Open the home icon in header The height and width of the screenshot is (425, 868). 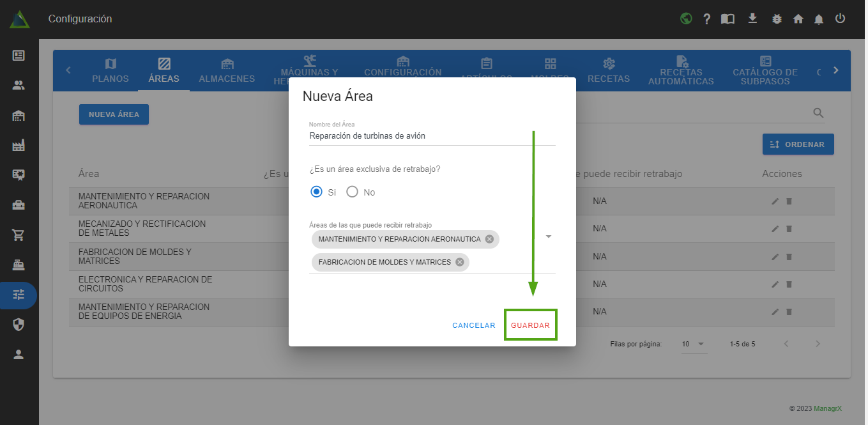coord(798,19)
